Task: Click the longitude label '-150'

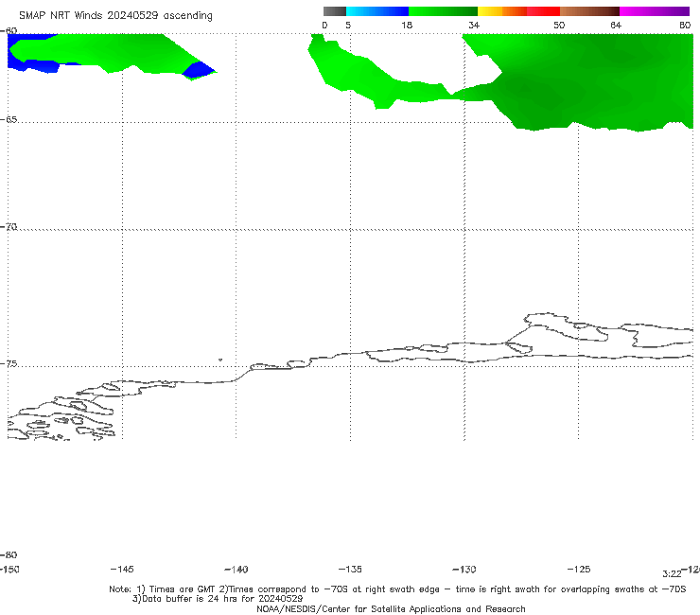Action: pyautogui.click(x=9, y=569)
